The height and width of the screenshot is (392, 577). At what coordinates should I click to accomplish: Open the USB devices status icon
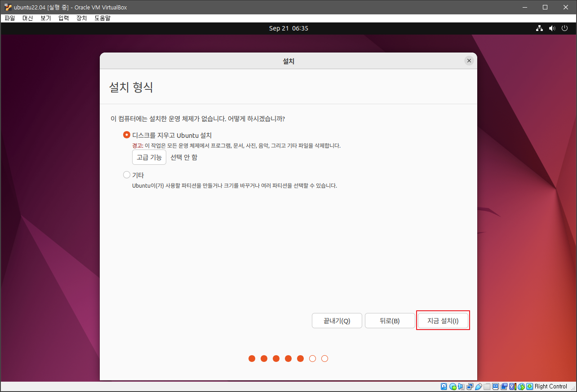[x=478, y=386]
